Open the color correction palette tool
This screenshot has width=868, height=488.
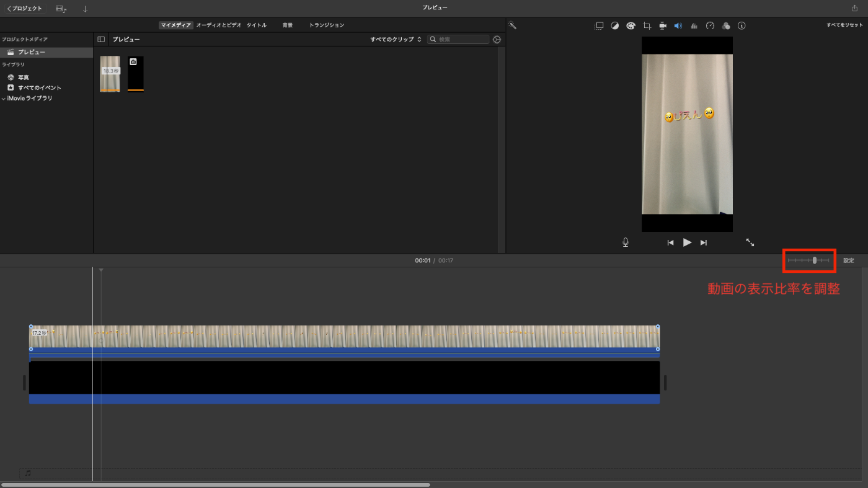coord(631,26)
